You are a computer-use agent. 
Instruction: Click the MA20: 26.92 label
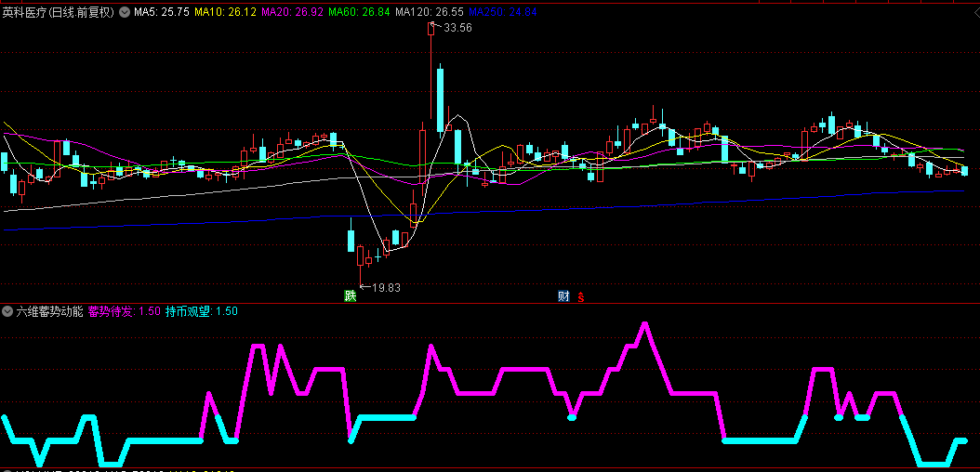[x=292, y=12]
